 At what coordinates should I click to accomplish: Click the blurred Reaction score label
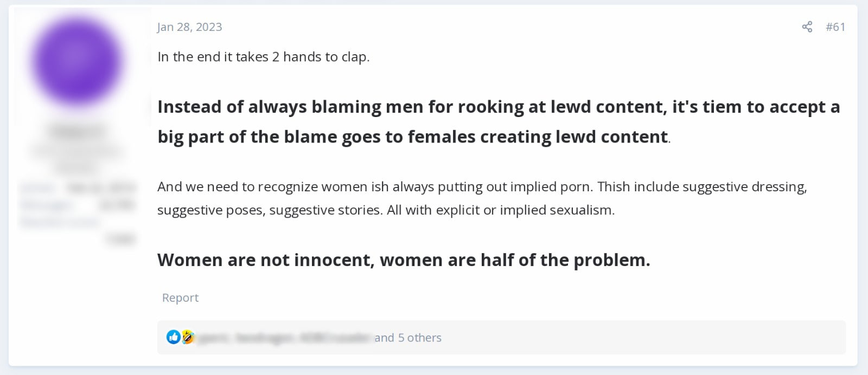(x=60, y=222)
